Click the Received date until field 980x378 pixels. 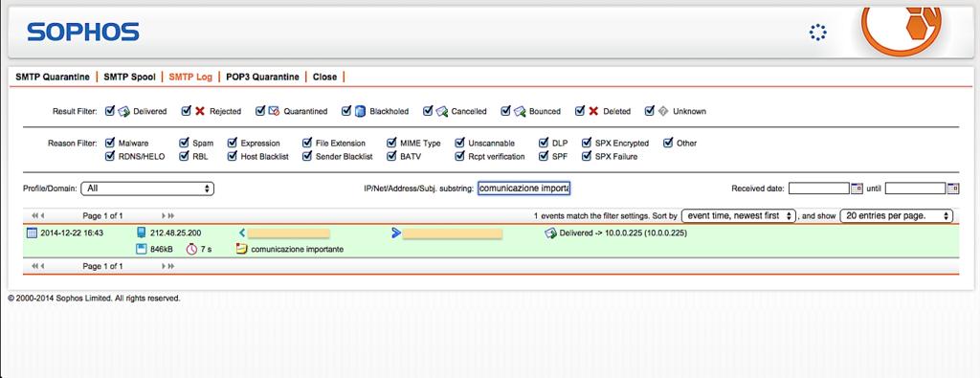point(916,189)
